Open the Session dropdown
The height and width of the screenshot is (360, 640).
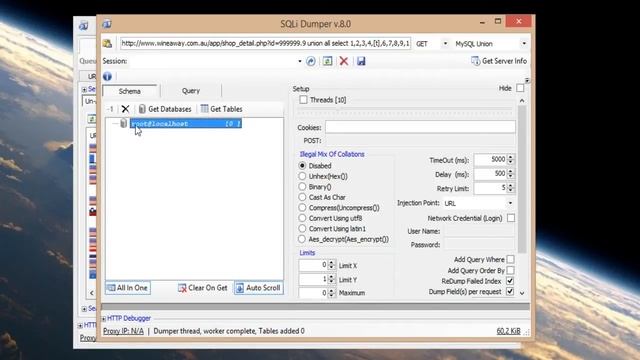[x=299, y=61]
